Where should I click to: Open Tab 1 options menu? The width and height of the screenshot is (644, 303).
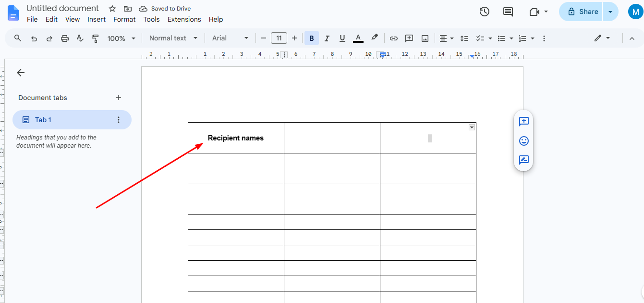coord(119,120)
